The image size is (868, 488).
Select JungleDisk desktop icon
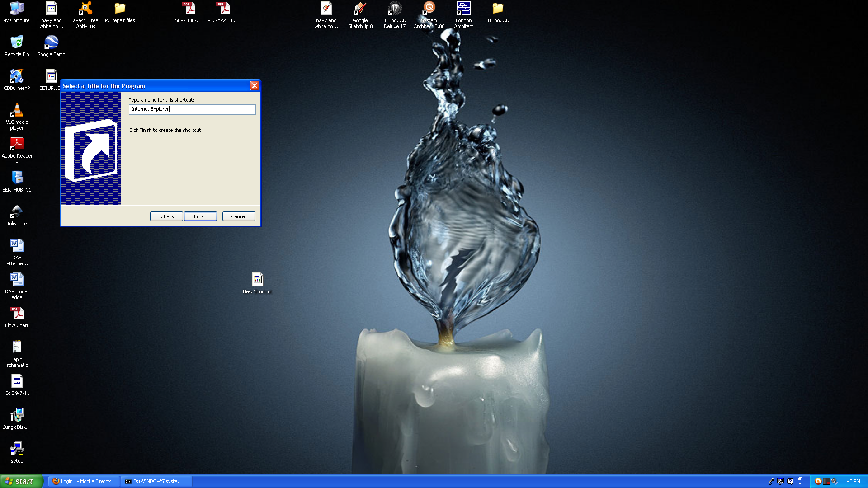coord(17,419)
